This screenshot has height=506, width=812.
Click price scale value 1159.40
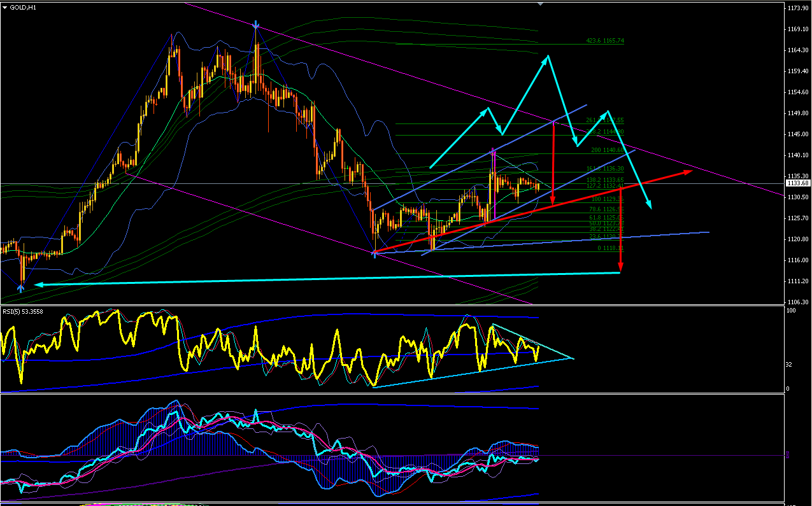click(797, 71)
